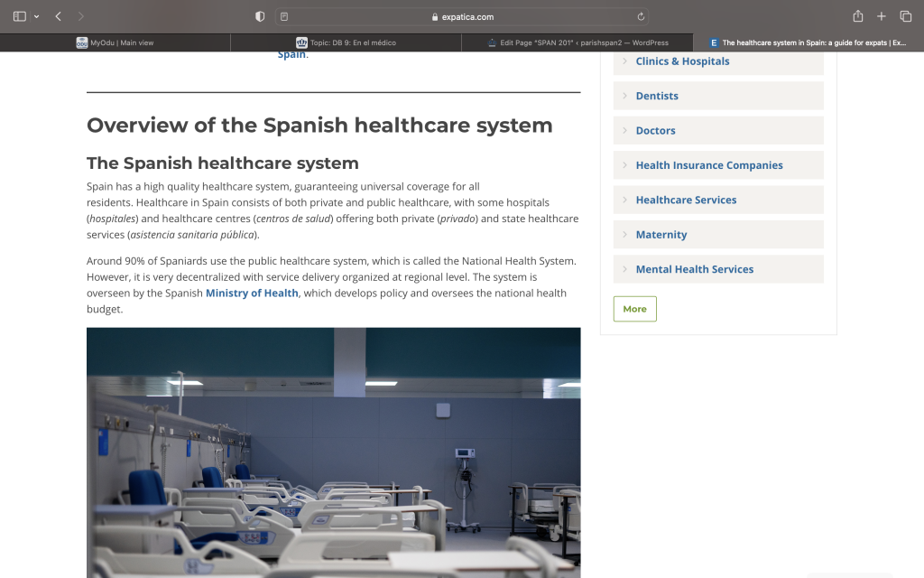This screenshot has height=578, width=924.
Task: Reload the expatica.com page
Action: pyautogui.click(x=641, y=16)
